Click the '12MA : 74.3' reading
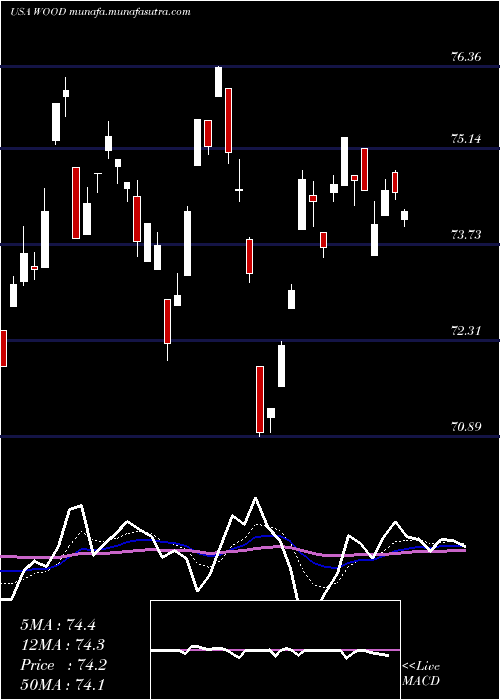 coord(63,645)
